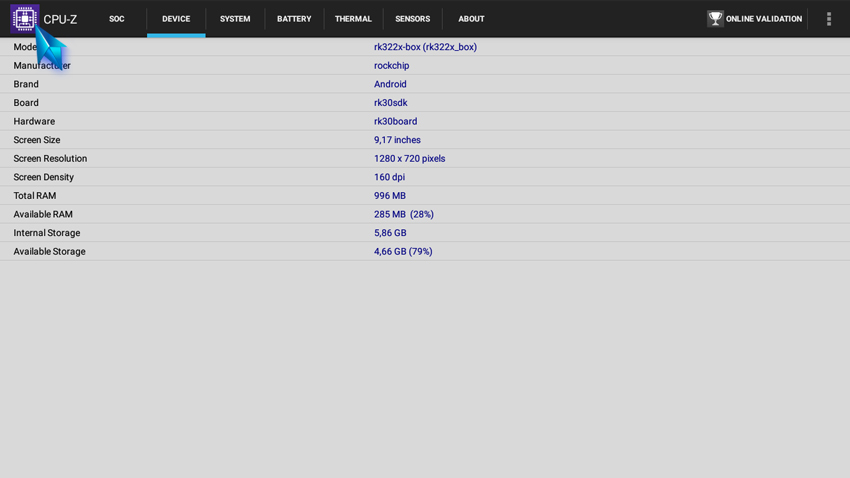Click the density value 160 dpi

(x=389, y=177)
